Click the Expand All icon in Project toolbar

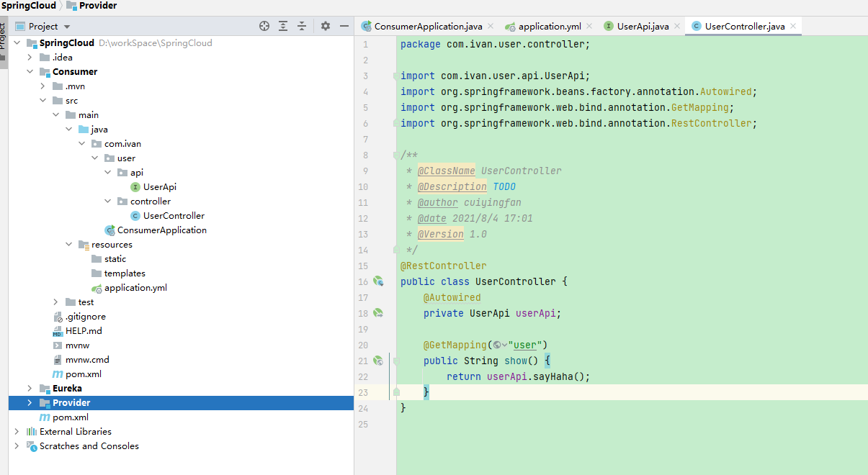click(x=283, y=26)
